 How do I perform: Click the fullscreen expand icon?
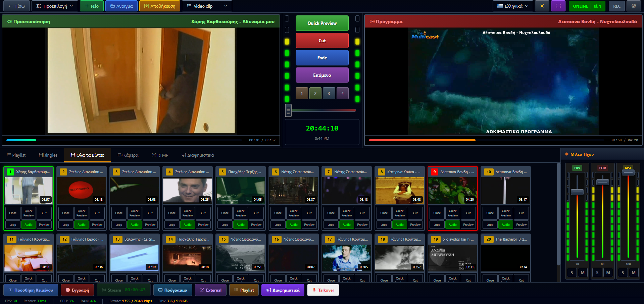click(558, 6)
